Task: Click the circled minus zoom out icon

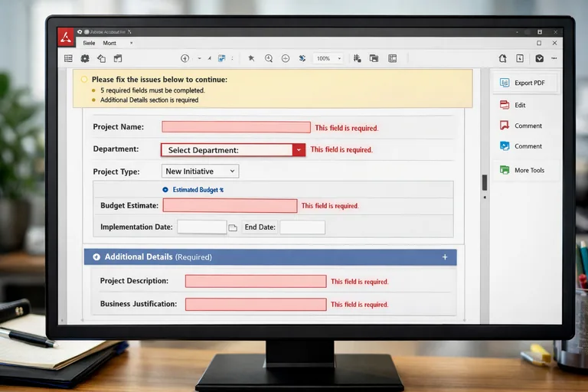Action: tap(286, 58)
